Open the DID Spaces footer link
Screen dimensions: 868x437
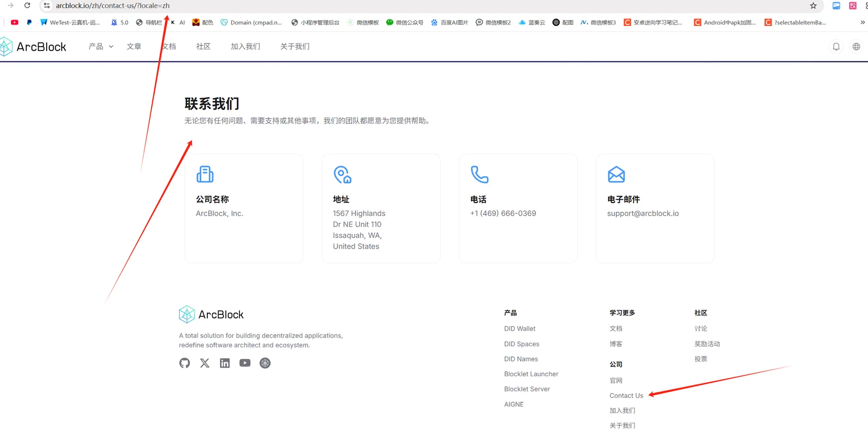(521, 344)
